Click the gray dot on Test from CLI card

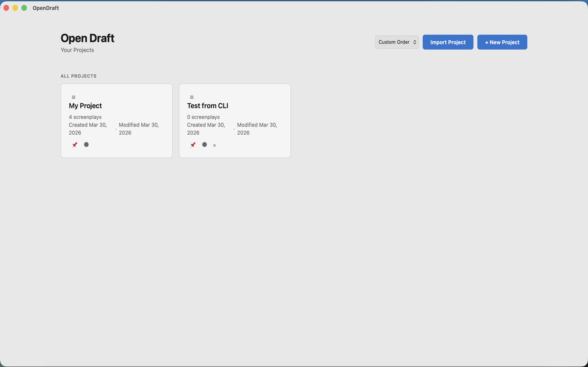click(204, 145)
